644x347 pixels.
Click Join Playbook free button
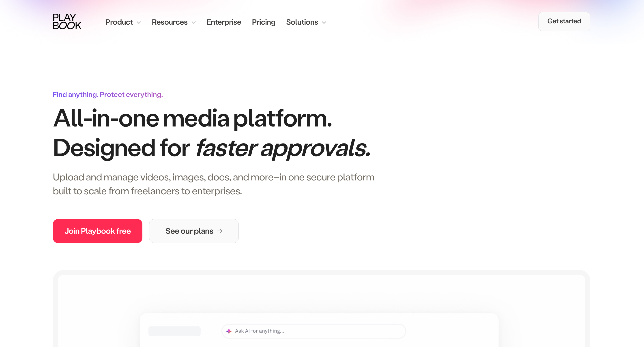click(x=97, y=231)
